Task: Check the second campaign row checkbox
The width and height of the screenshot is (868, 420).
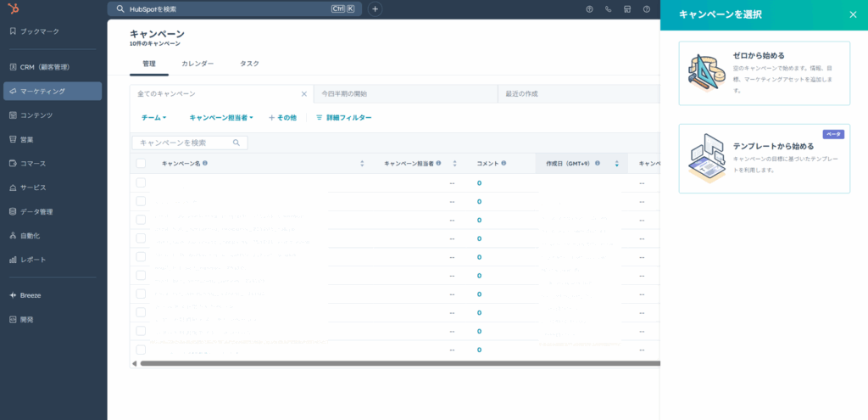Action: pyautogui.click(x=141, y=201)
